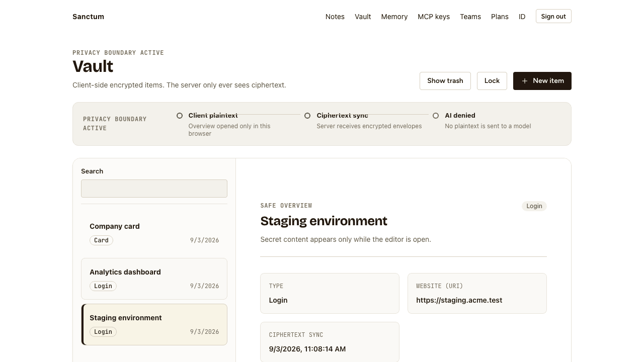
Task: Lock the vault with the Lock button
Action: click(492, 81)
